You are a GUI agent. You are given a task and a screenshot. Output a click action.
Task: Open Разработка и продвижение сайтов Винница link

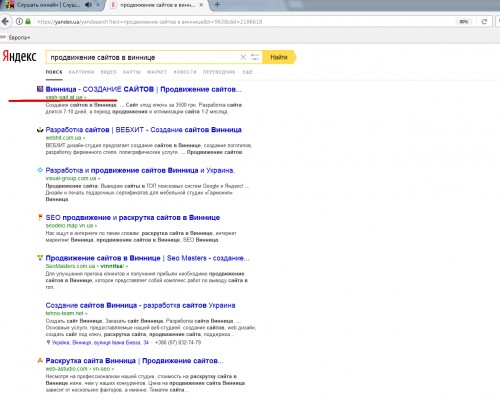(140, 170)
